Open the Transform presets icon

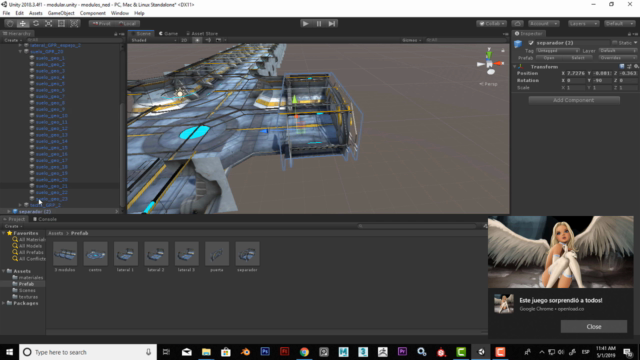click(629, 67)
